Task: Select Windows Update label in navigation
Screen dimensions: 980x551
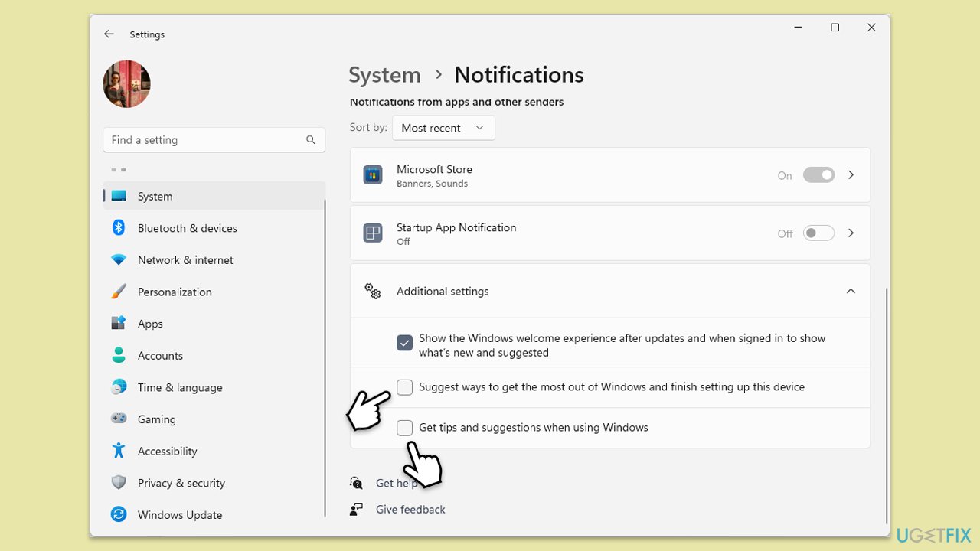Action: [180, 515]
